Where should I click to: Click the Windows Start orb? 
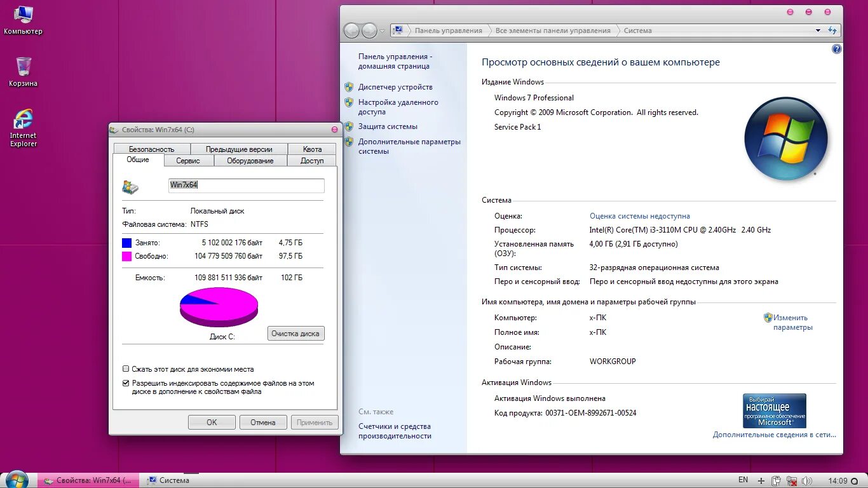(17, 480)
